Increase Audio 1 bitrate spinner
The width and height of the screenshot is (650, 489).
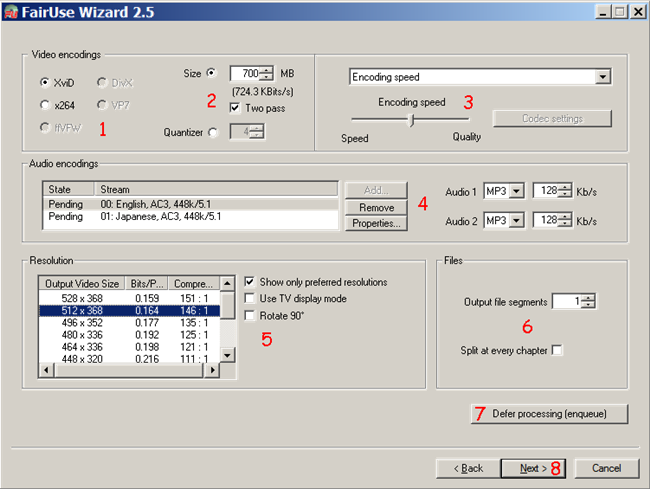pyautogui.click(x=565, y=187)
